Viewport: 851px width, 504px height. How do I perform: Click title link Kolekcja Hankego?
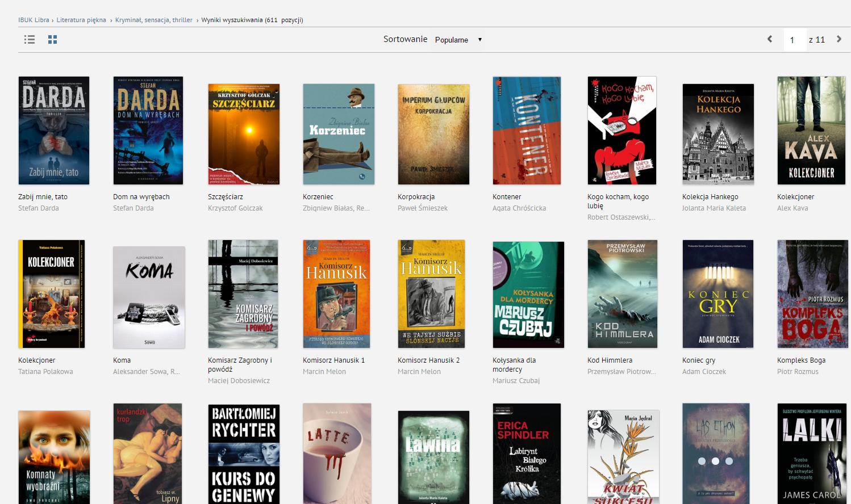[x=710, y=197]
